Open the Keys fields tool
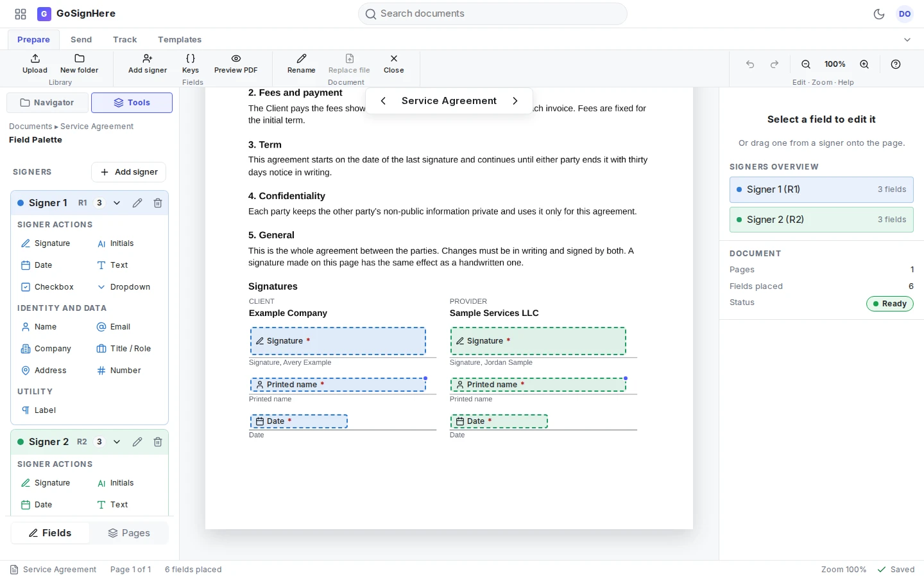 coord(191,64)
